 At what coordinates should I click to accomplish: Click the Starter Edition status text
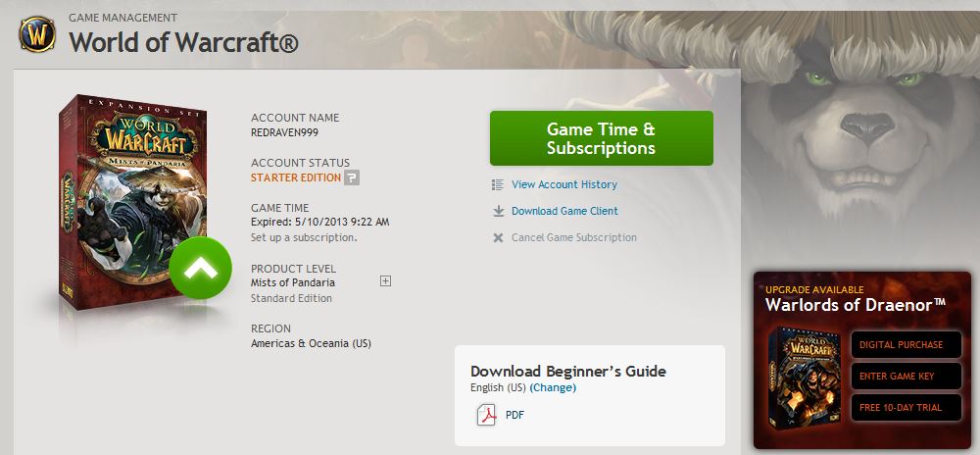pyautogui.click(x=295, y=177)
